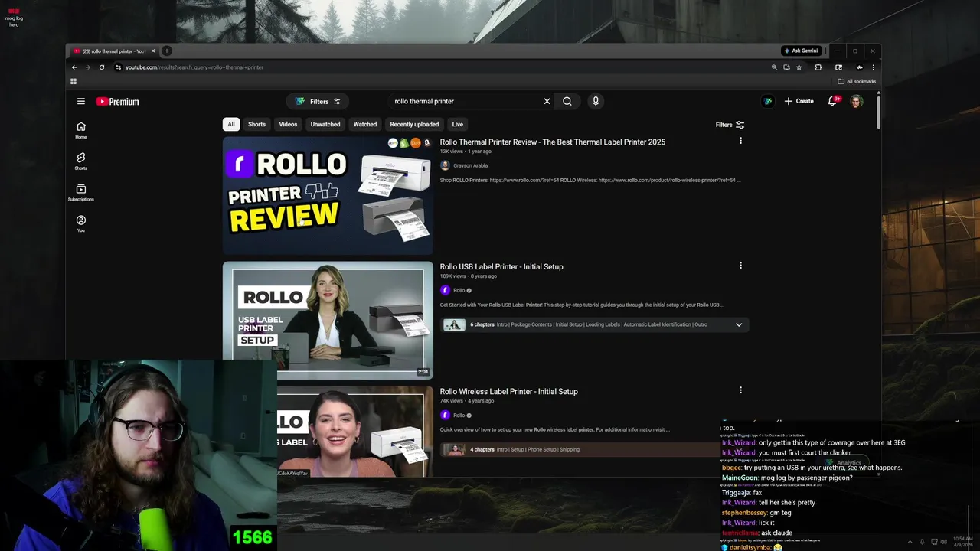This screenshot has width=980, height=551.
Task: Show hidden system tray icons
Action: click(x=910, y=542)
